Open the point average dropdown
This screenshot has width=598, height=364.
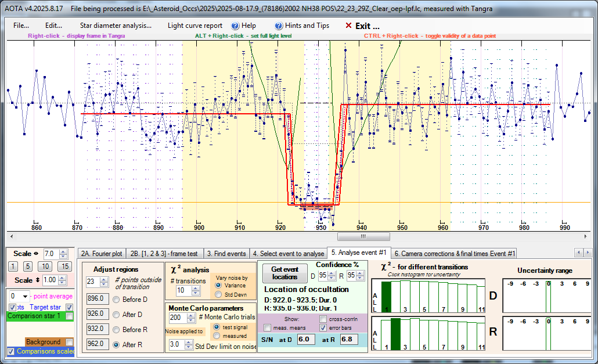pos(25,297)
